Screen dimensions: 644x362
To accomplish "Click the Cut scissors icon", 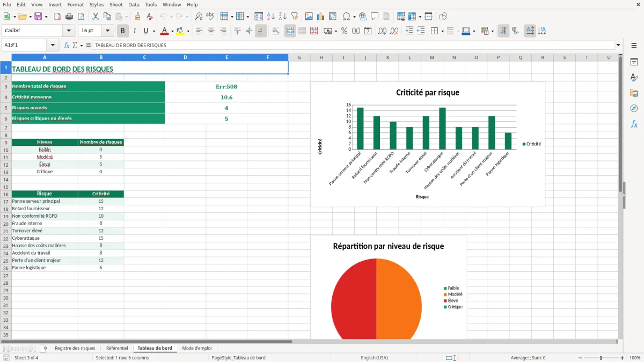I will coord(95,17).
